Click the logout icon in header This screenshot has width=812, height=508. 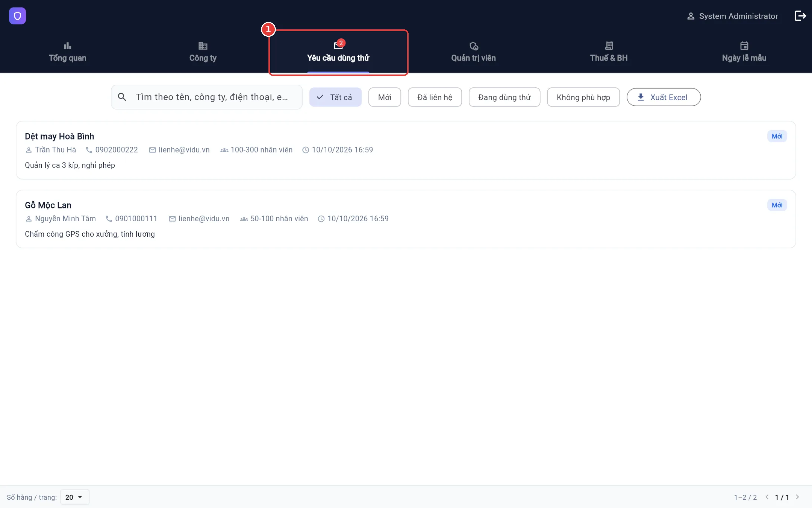[x=800, y=16]
